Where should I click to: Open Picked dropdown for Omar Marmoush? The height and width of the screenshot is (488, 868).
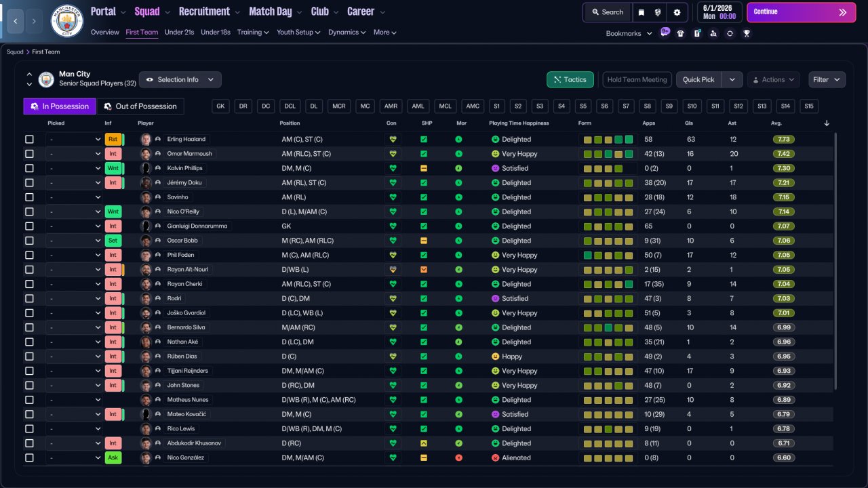tap(74, 154)
